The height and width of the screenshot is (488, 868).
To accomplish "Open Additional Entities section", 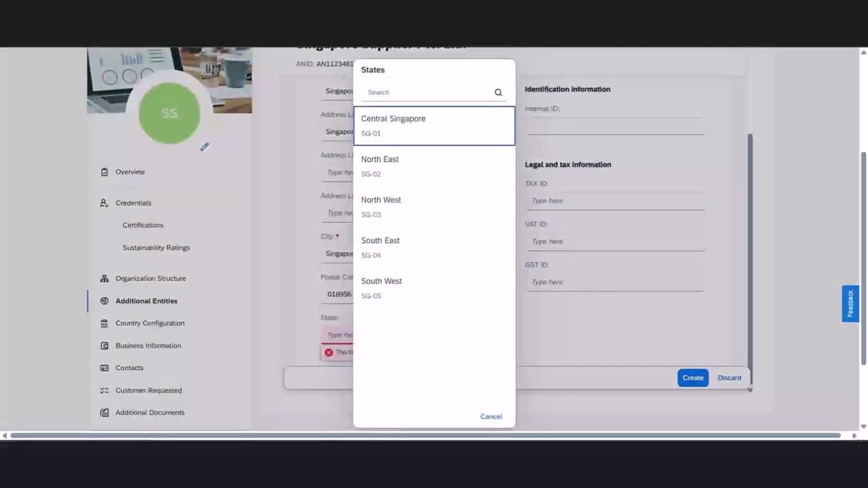I will tap(146, 301).
